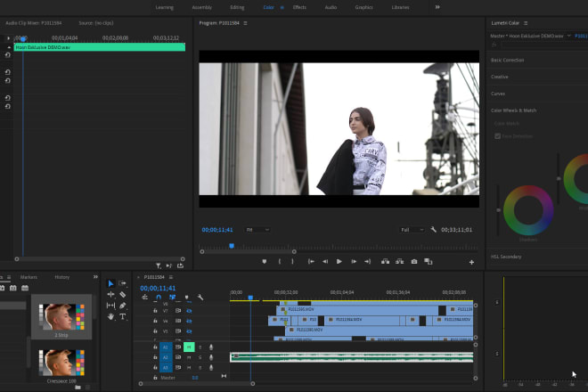Select the Type tool
Image resolution: width=588 pixels, height=392 pixels.
coord(123,316)
